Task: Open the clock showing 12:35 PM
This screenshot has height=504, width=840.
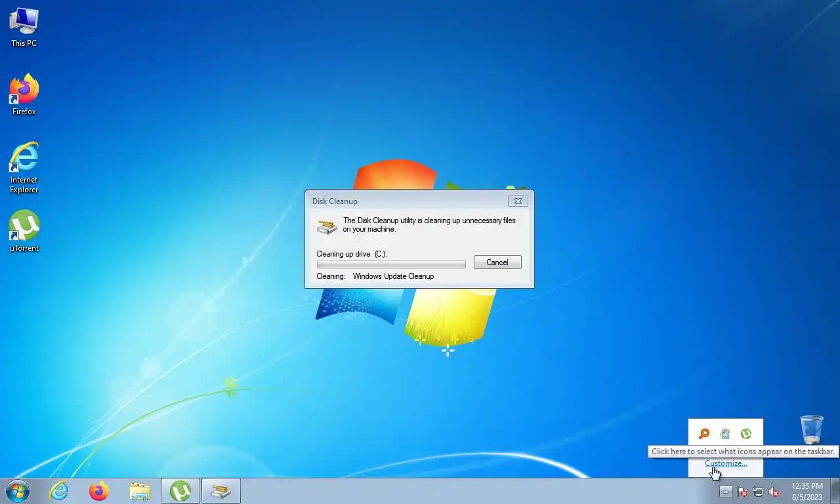Action: 807,492
